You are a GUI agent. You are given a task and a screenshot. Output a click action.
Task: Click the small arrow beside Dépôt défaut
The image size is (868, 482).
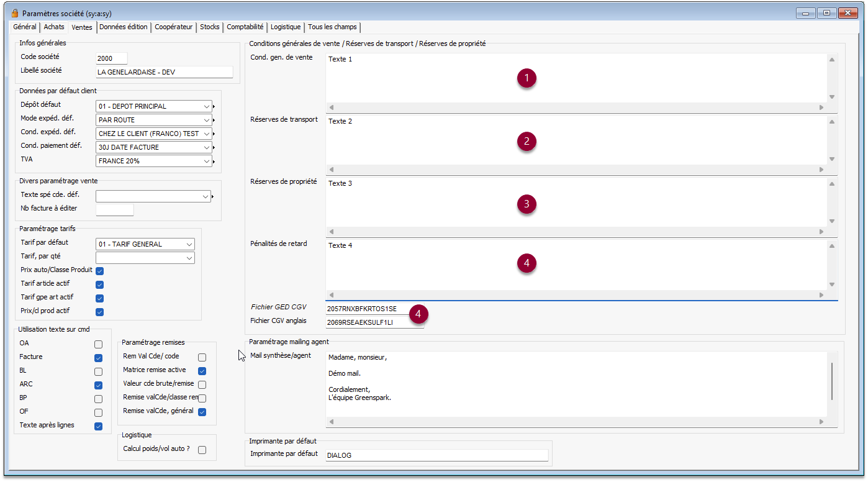tap(214, 107)
